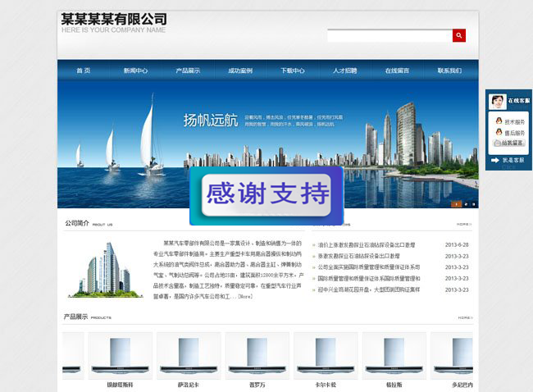533x392 pixels.
Task: Click the 2013-6-28 news date
Action: (x=457, y=244)
